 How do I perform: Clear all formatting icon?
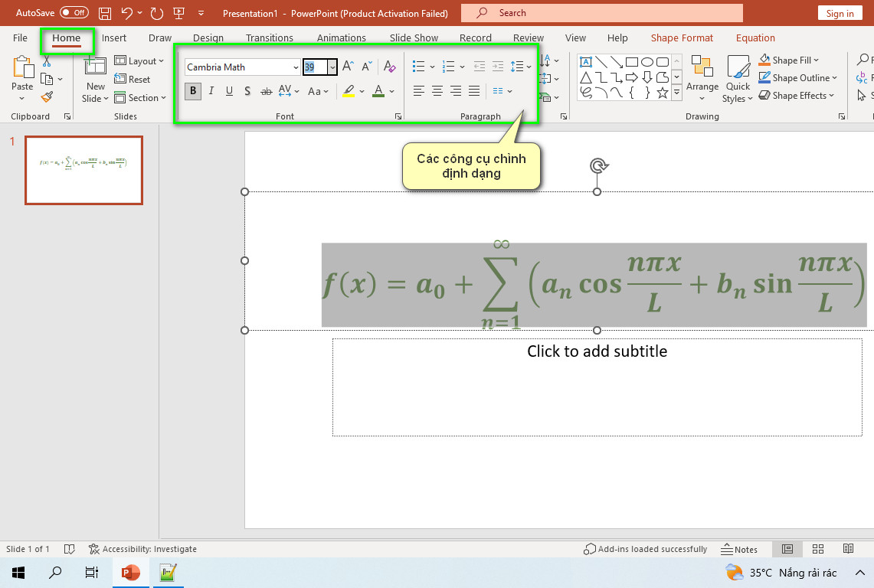390,67
